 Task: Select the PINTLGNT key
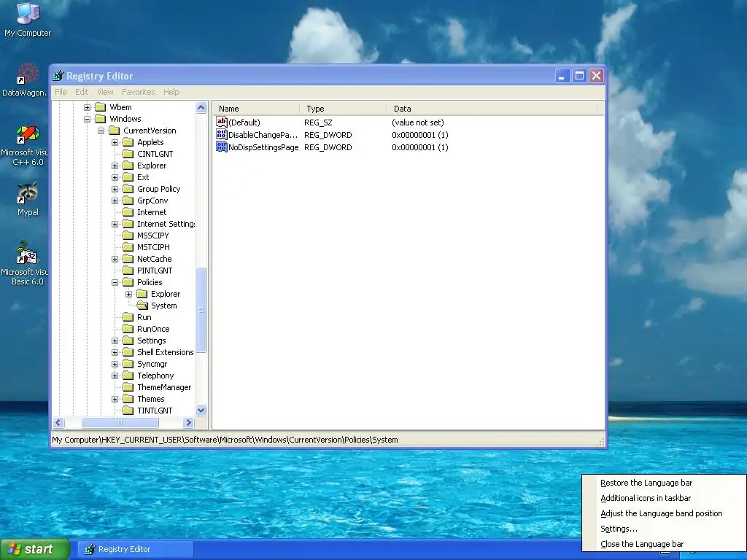click(x=155, y=271)
